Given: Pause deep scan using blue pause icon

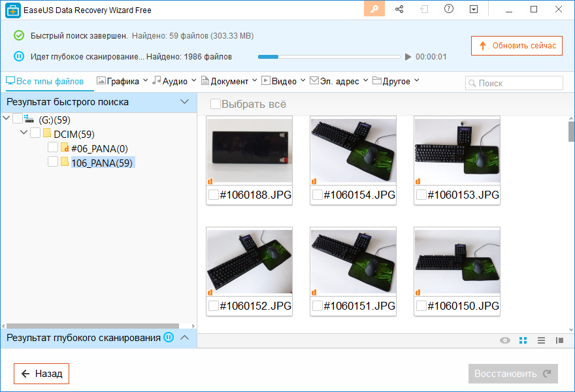Looking at the screenshot, I should 19,56.
